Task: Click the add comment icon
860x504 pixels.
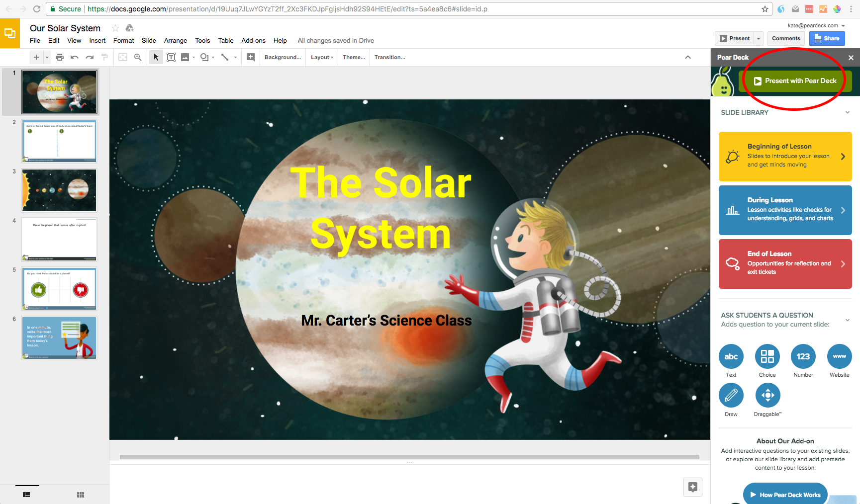Action: pyautogui.click(x=251, y=57)
